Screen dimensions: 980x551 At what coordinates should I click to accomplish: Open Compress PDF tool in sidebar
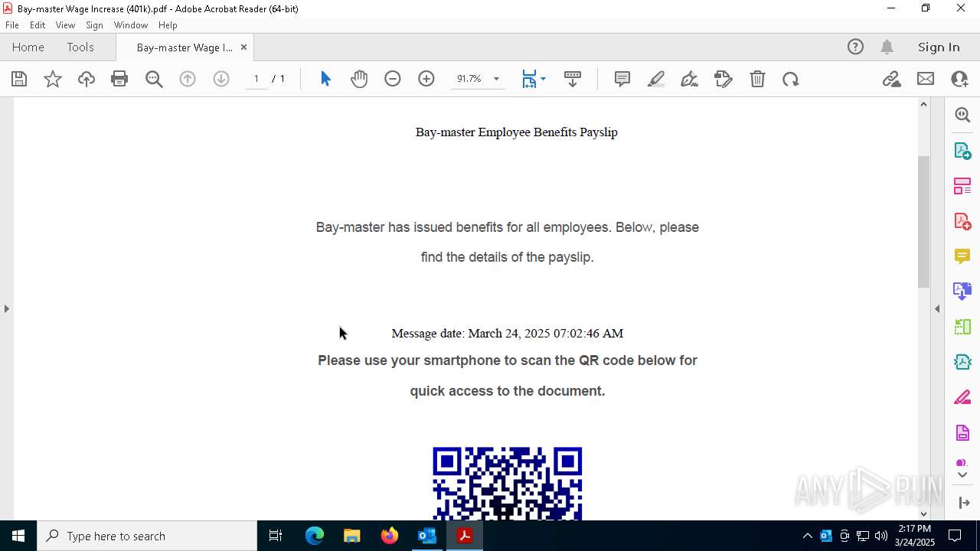[962, 361]
